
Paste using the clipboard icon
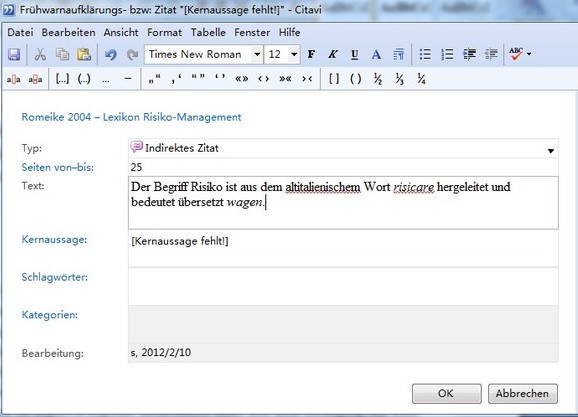coord(84,55)
